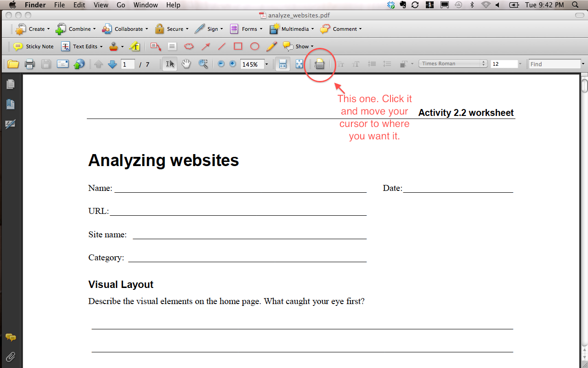Click the Open folder icon

pos(13,64)
